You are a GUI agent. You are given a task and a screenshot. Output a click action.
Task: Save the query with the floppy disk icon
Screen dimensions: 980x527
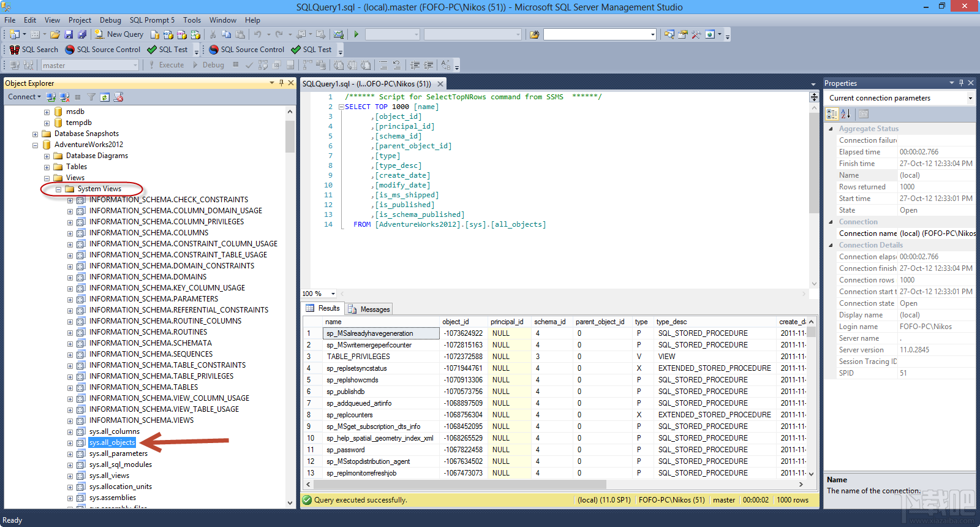tap(69, 34)
